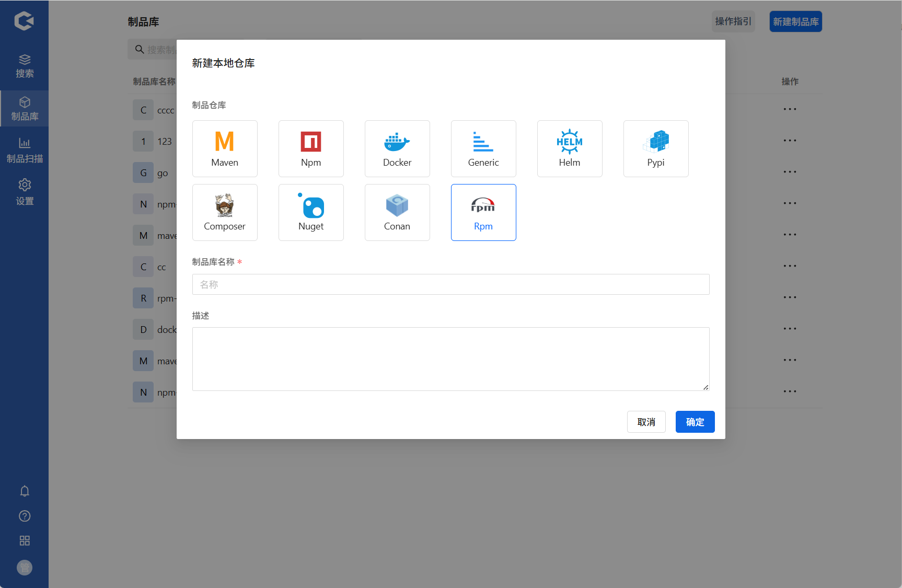Viewport: 902px width, 588px height.
Task: Open actions menu for dock row
Action: point(790,329)
